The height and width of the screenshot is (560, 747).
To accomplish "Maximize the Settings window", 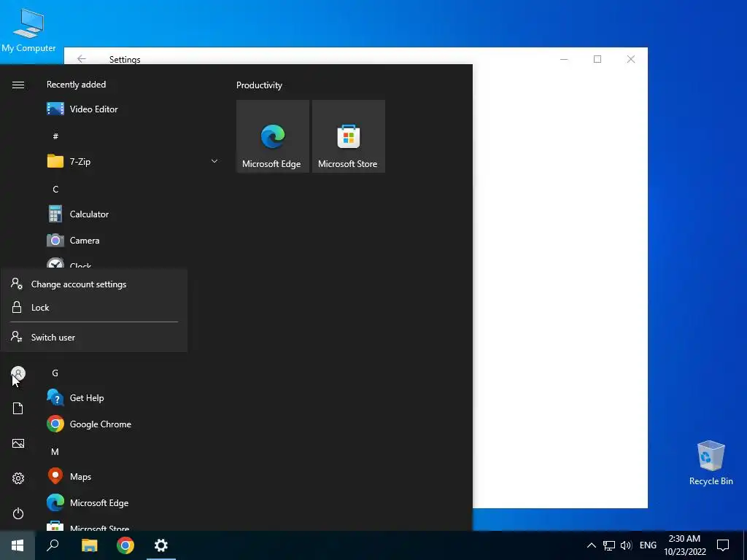I will coord(597,59).
